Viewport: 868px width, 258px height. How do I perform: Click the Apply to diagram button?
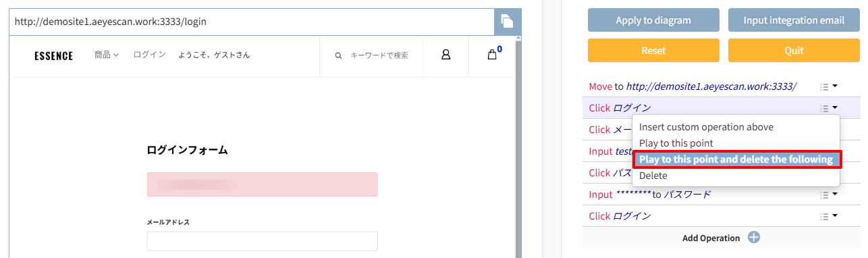(x=653, y=20)
